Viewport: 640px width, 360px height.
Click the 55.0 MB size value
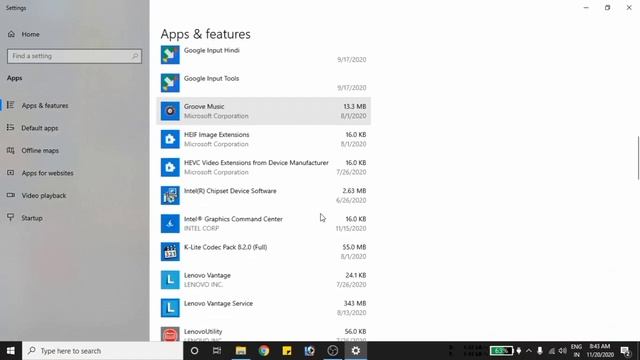354,247
